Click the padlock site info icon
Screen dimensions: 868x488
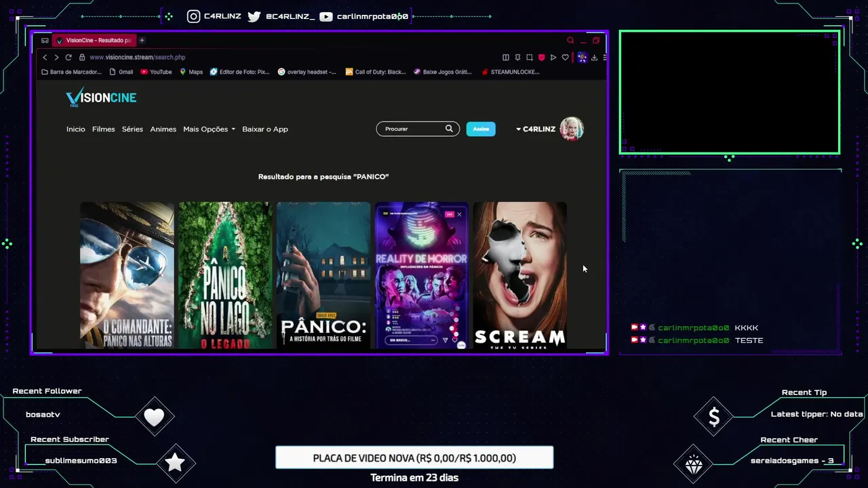(82, 58)
